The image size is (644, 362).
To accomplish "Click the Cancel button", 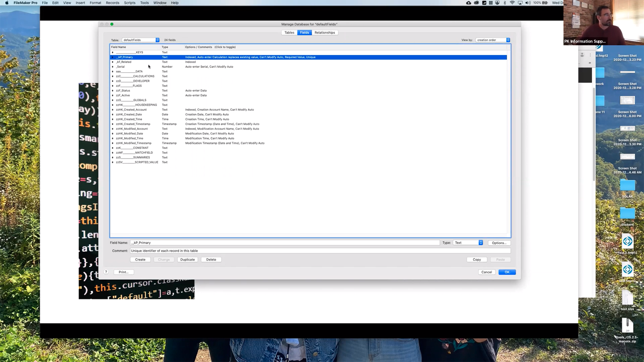I will (486, 272).
